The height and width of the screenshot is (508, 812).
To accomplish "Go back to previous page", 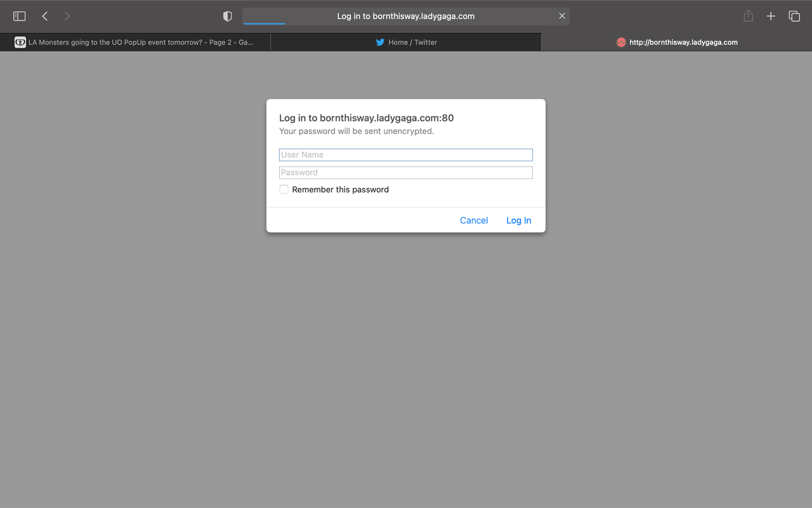I will (45, 16).
